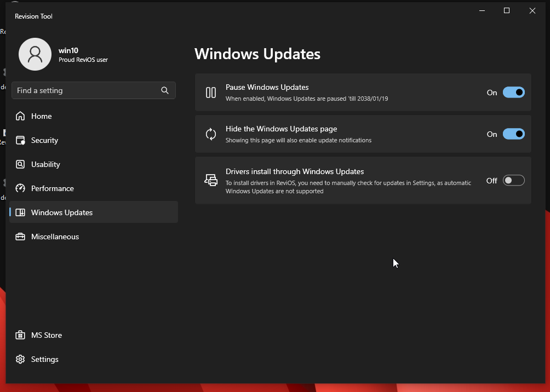
Task: Maximize the Revision Tool window
Action: [x=507, y=10]
